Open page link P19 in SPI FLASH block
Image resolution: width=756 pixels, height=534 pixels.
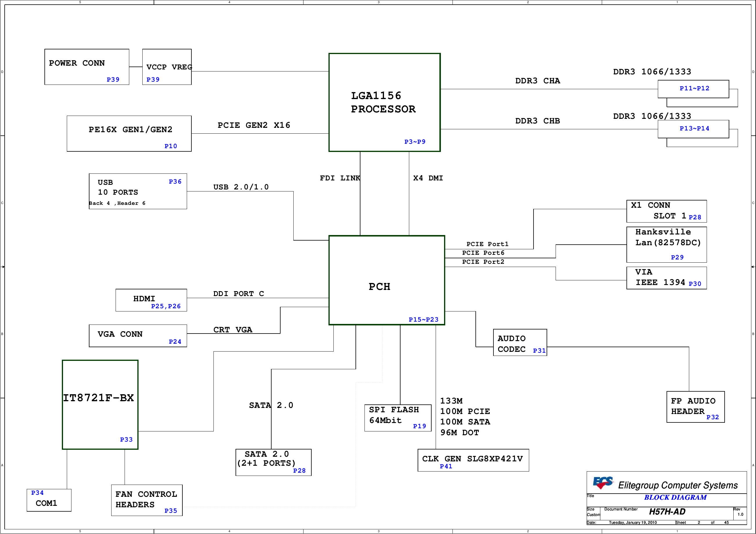(419, 426)
